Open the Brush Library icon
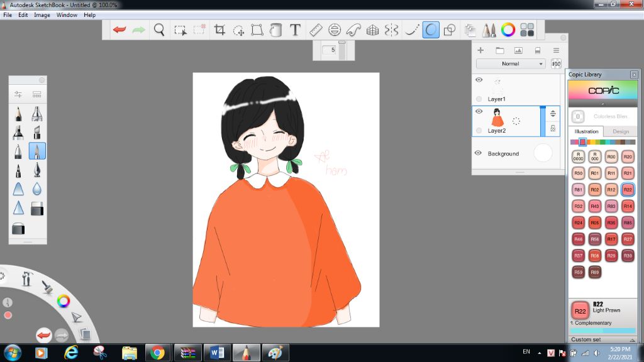 [x=37, y=94]
